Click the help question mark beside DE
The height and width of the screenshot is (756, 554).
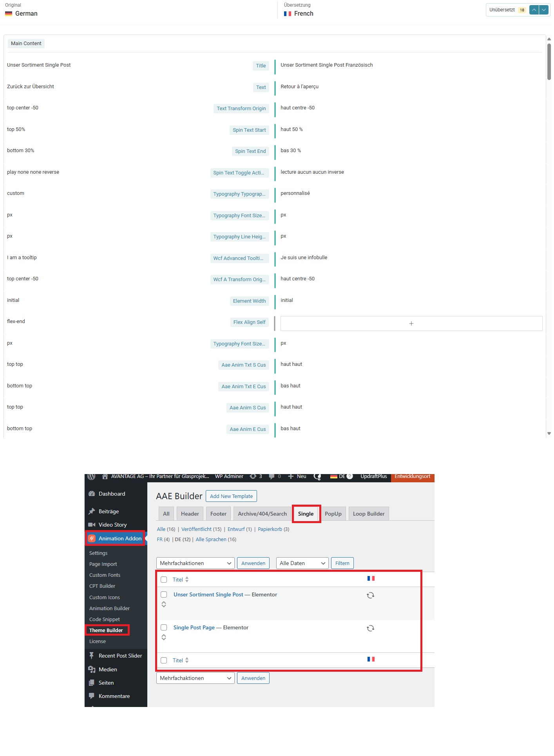click(350, 476)
